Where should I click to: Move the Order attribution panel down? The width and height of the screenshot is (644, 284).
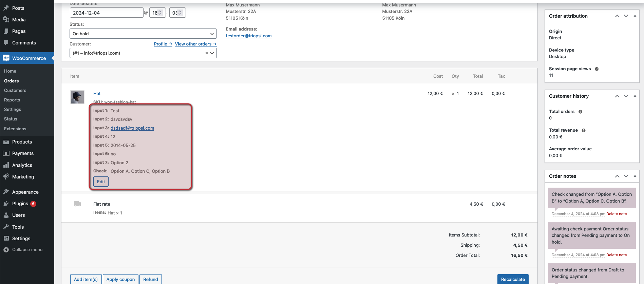click(626, 16)
